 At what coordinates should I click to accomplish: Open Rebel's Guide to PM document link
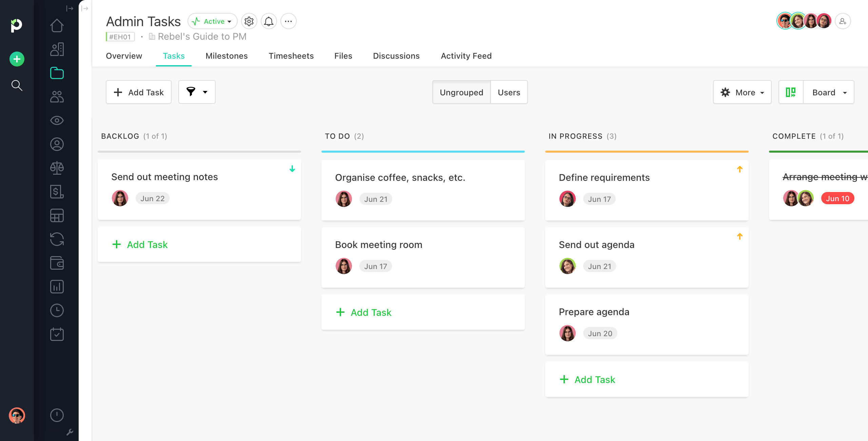(x=200, y=37)
